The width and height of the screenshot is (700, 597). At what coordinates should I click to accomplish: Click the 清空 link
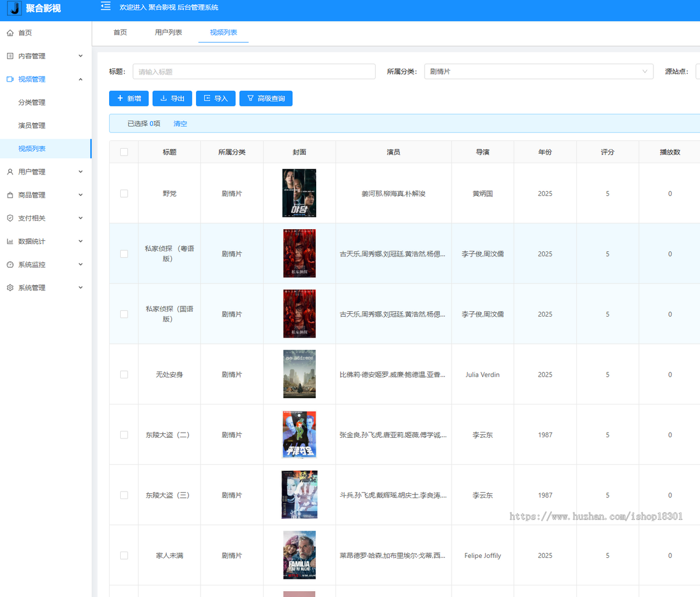tap(180, 124)
